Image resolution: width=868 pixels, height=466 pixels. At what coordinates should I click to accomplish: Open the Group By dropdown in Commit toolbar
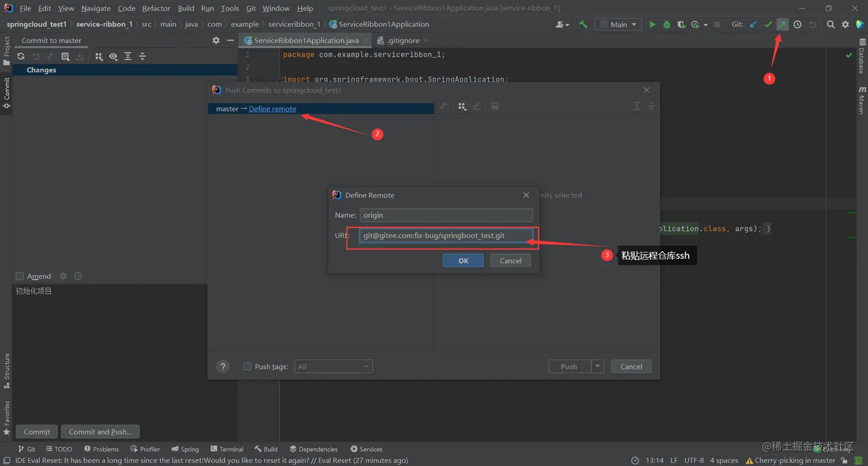(x=99, y=56)
